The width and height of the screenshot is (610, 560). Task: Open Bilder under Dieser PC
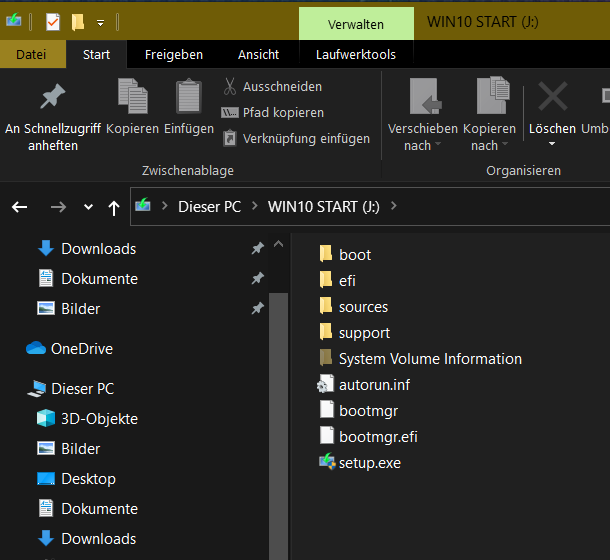pos(69,449)
